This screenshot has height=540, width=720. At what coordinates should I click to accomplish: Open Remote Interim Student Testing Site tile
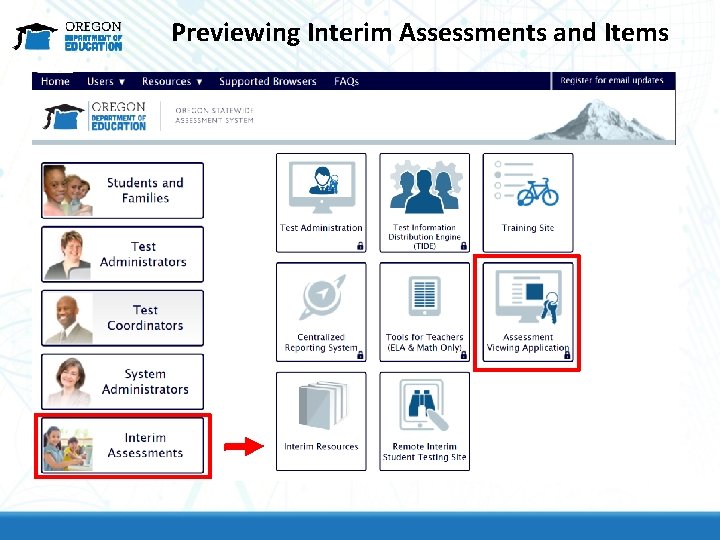pyautogui.click(x=425, y=422)
